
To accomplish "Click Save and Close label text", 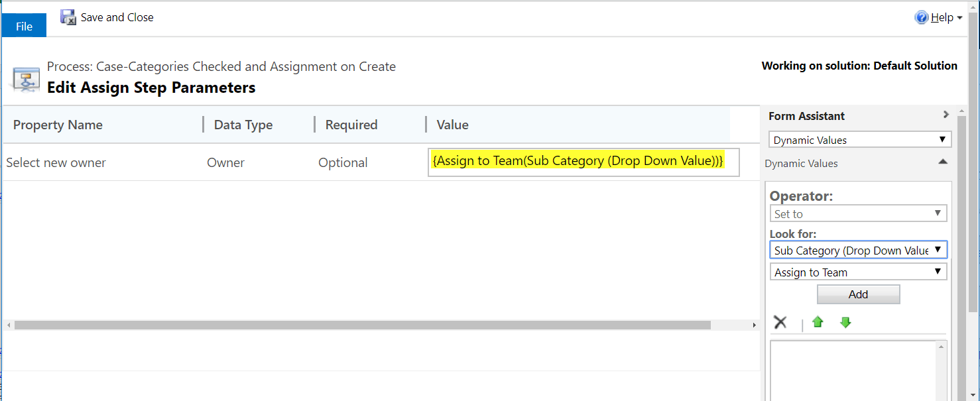I will [116, 17].
